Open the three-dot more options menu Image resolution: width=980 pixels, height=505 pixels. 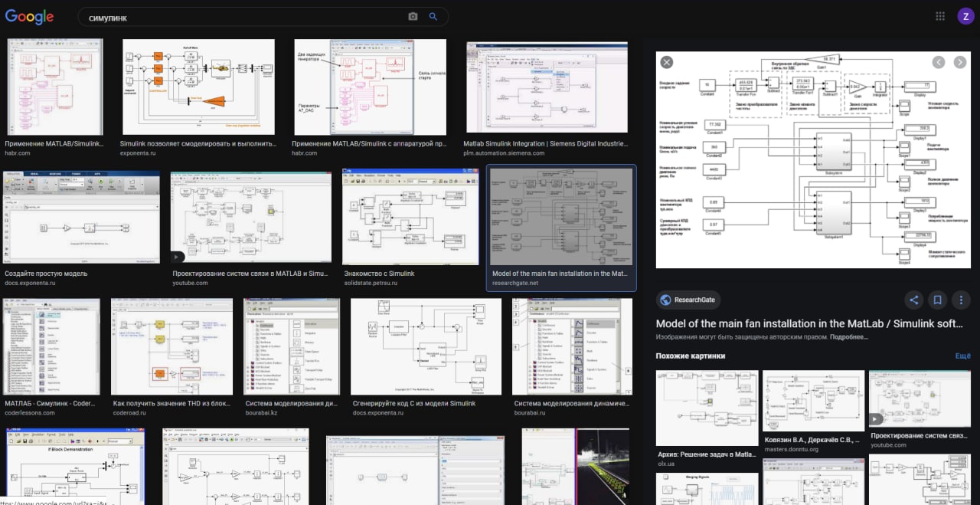(961, 300)
